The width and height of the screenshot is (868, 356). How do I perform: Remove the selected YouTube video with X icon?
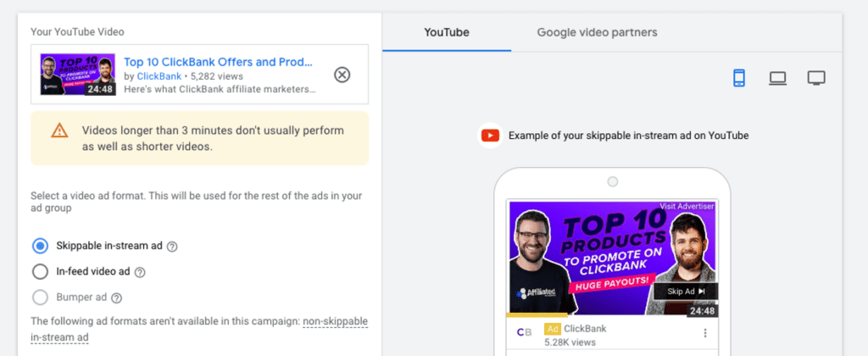[x=342, y=75]
